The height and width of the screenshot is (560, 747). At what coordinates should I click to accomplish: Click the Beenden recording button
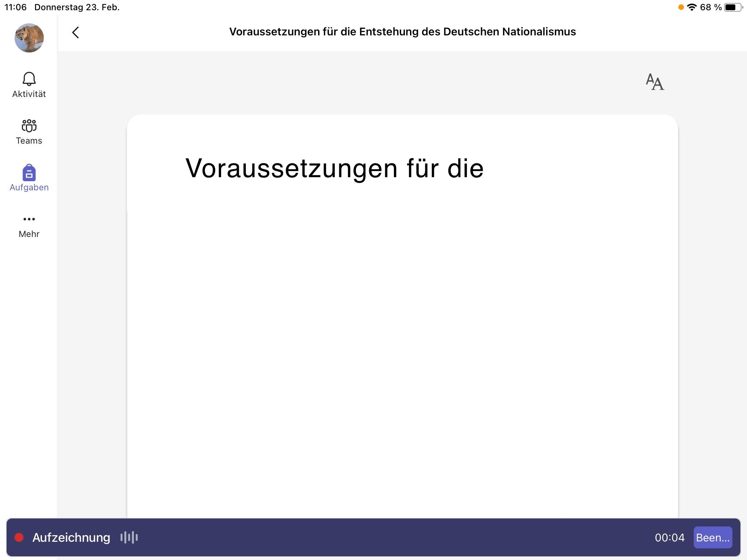[712, 537]
